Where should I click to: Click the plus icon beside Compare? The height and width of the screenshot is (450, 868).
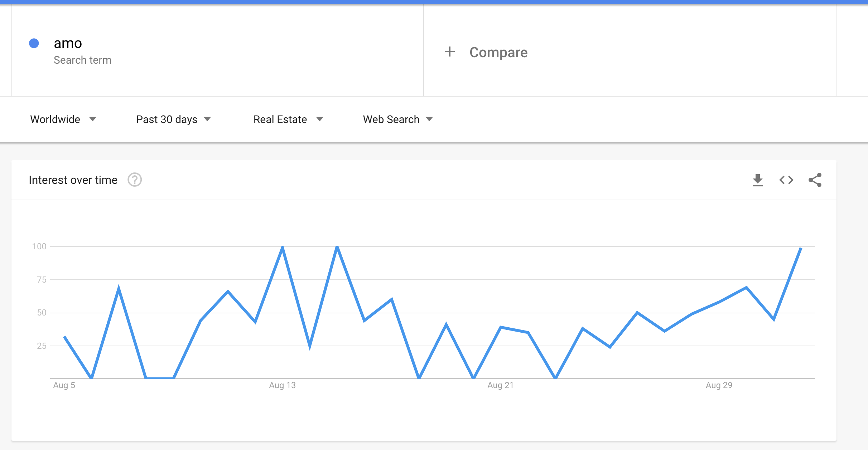[450, 52]
